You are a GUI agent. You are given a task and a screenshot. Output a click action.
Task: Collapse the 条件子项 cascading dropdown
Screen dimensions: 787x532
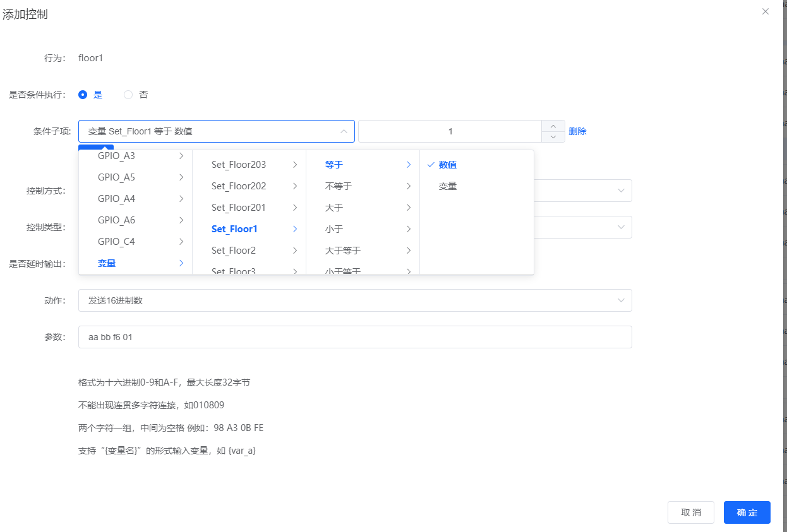343,131
